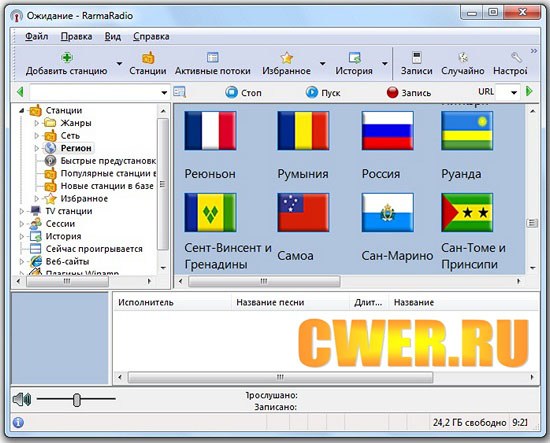Click the green back arrow
This screenshot has height=443, width=550.
[x=20, y=92]
